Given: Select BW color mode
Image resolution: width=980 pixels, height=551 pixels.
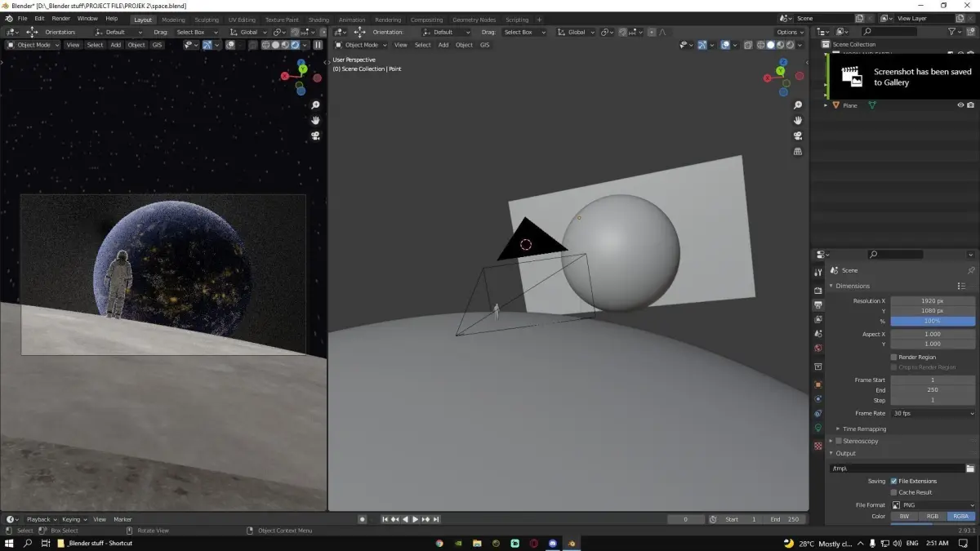Looking at the screenshot, I should tap(904, 516).
